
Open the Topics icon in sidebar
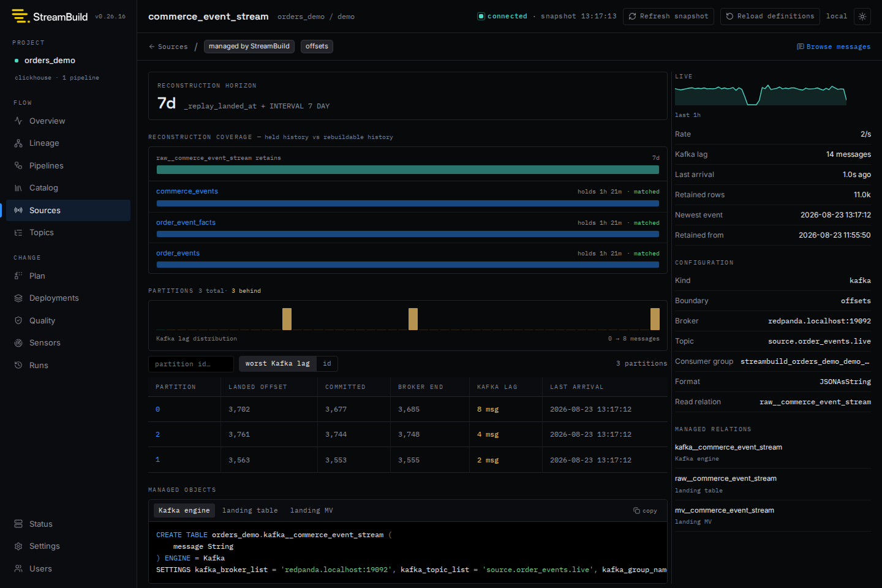18,233
